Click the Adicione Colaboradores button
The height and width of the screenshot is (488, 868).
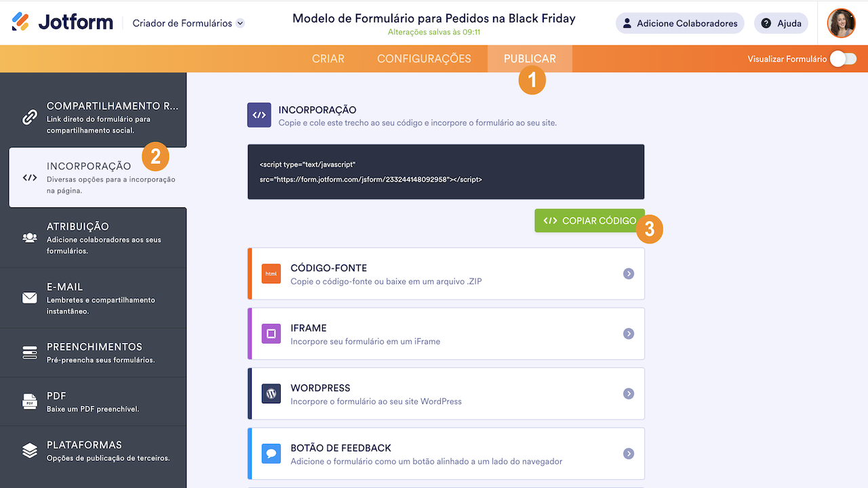[679, 23]
